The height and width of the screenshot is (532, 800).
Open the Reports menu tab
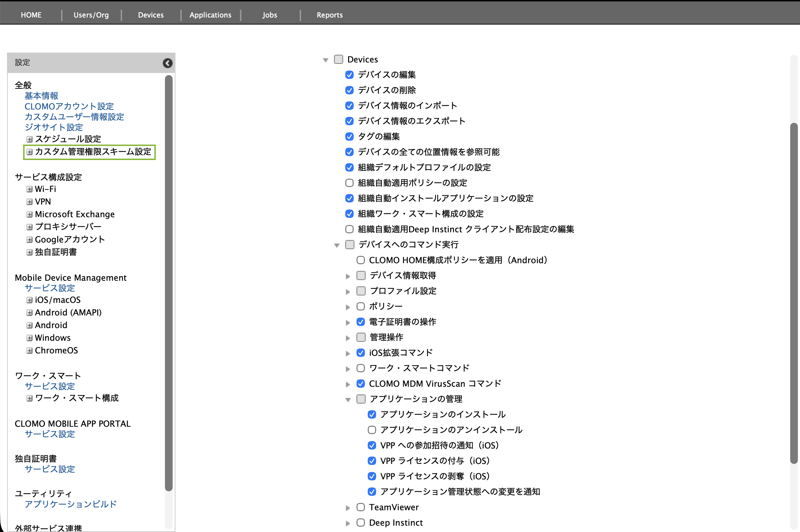pos(329,15)
